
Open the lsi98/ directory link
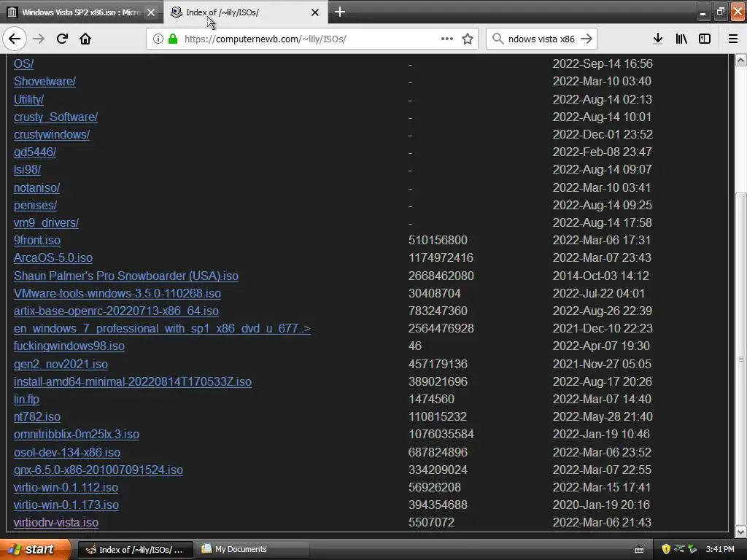point(27,169)
